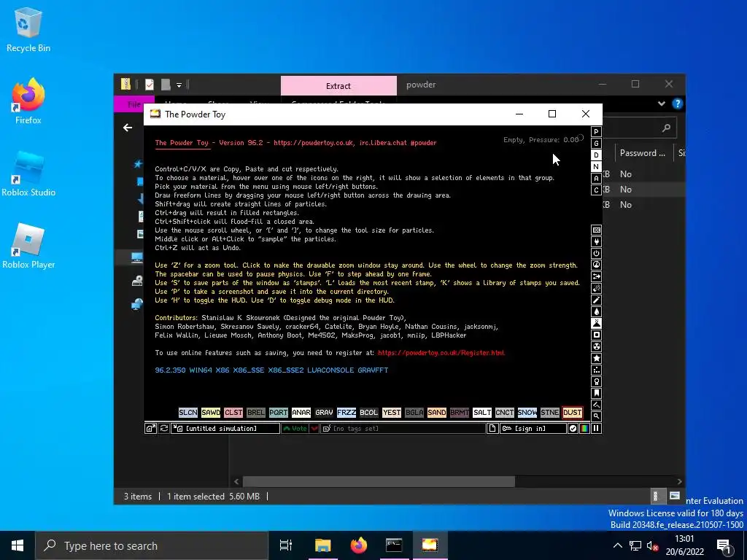Select the YEST element
Viewport: 747px width, 560px height.
392,413
